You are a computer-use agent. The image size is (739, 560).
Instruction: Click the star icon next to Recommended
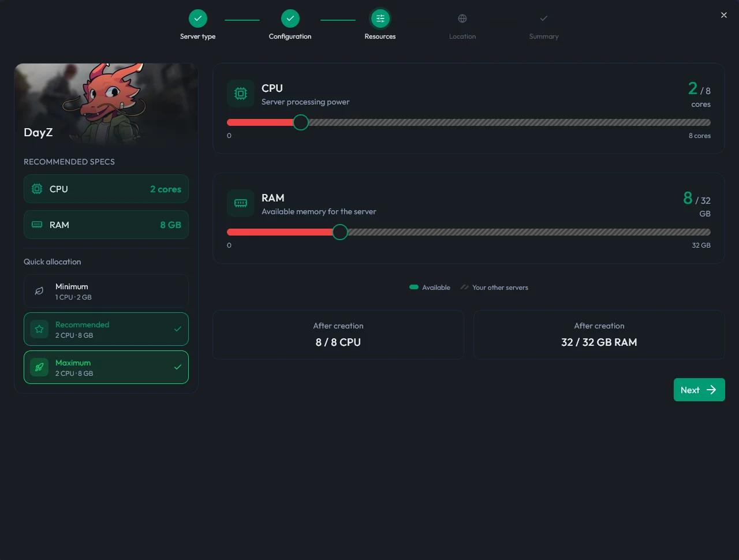pos(39,329)
